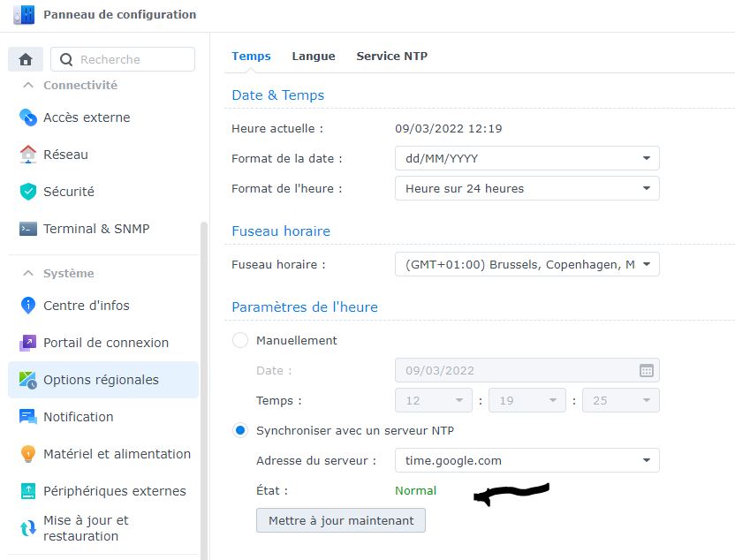Click the search magnifier icon

66,59
